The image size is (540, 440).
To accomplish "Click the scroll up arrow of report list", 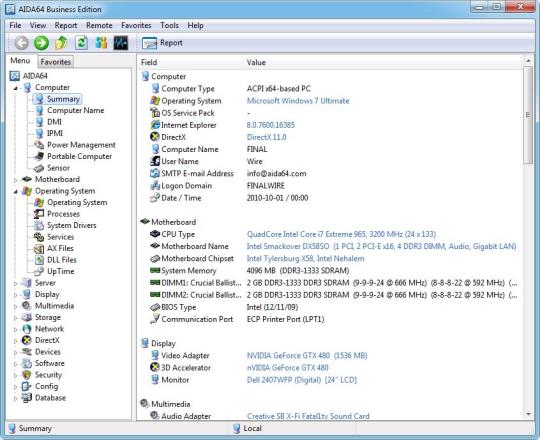I will tap(528, 61).
